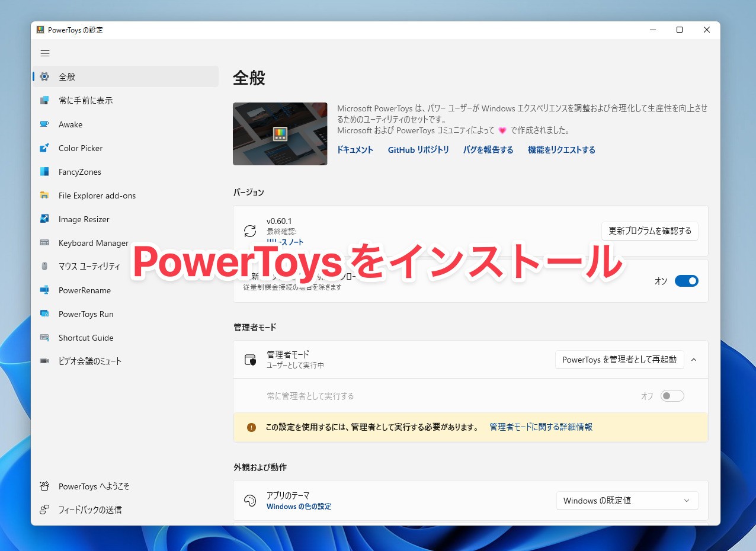Open PowerToys へようこそ page
This screenshot has width=756, height=551.
point(126,486)
